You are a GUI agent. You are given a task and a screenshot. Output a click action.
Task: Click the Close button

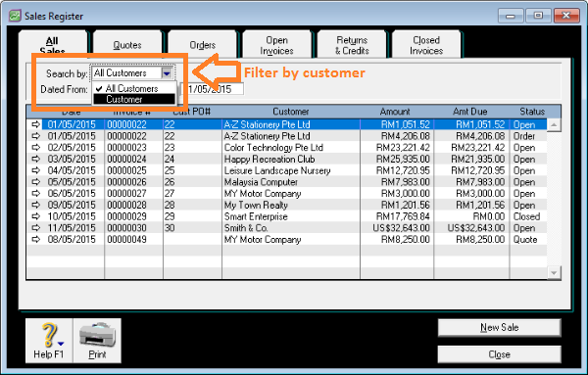pyautogui.click(x=500, y=354)
